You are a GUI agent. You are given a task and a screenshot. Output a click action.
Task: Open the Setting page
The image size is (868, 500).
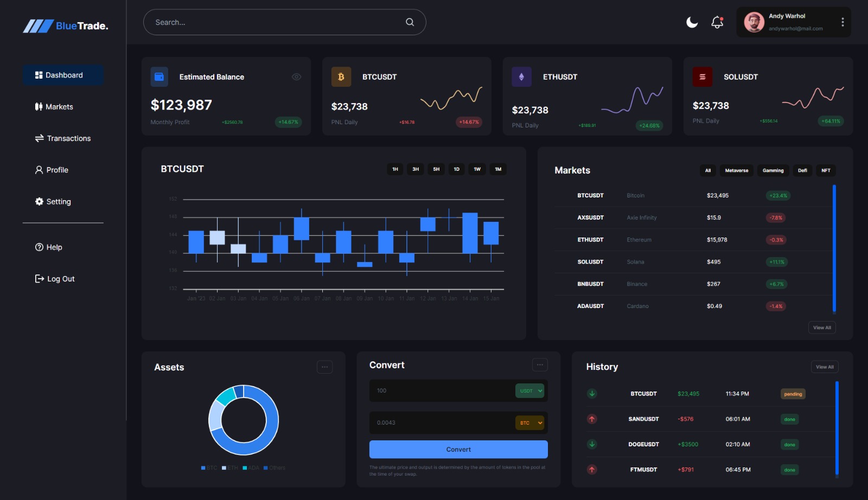(58, 201)
